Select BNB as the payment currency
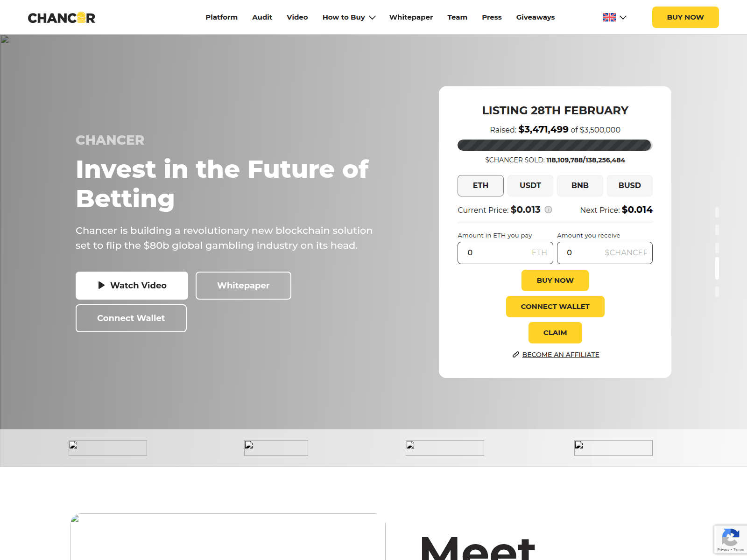This screenshot has height=560, width=747. (580, 185)
